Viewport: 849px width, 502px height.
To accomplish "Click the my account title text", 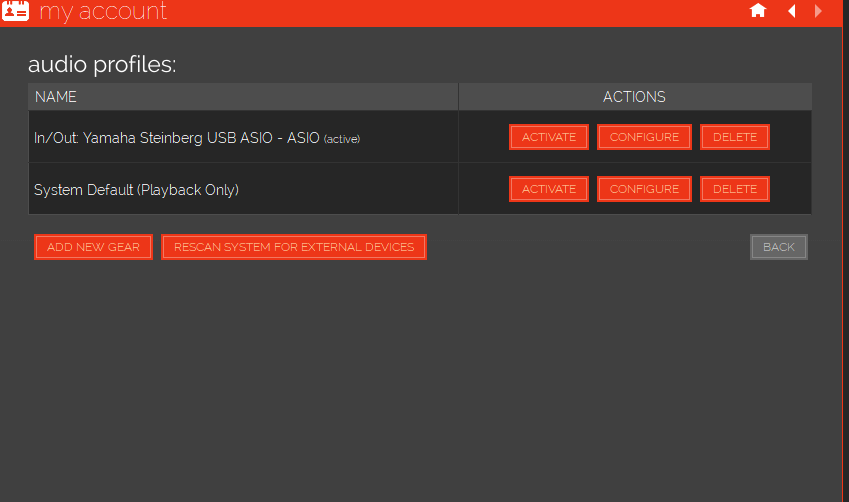I will click(103, 12).
